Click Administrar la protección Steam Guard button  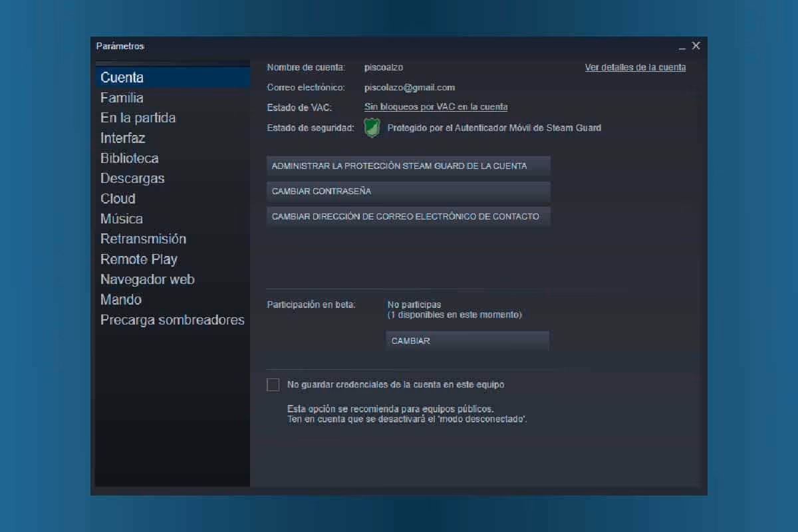coord(408,166)
